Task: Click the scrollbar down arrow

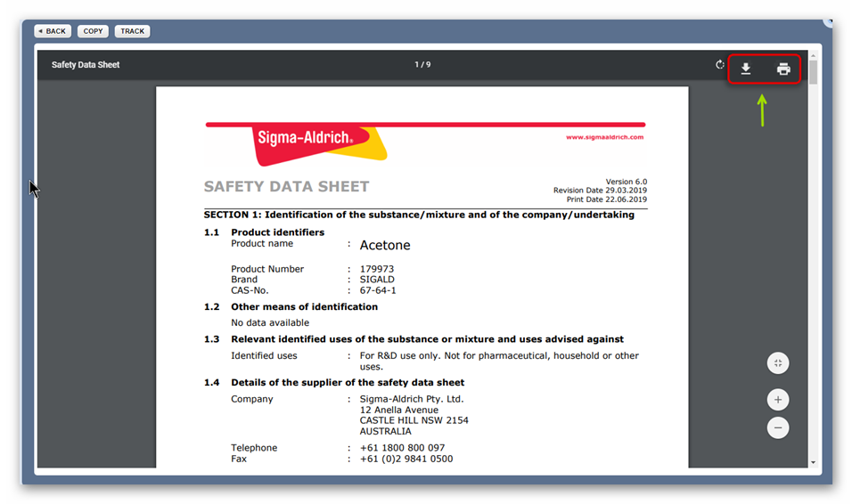Action: (x=813, y=462)
